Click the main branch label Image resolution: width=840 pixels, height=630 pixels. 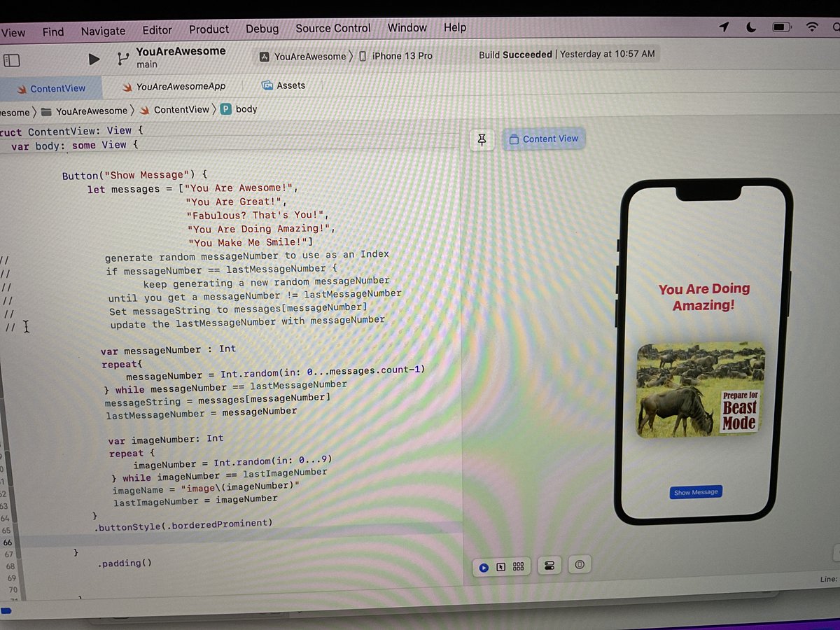coord(146,64)
